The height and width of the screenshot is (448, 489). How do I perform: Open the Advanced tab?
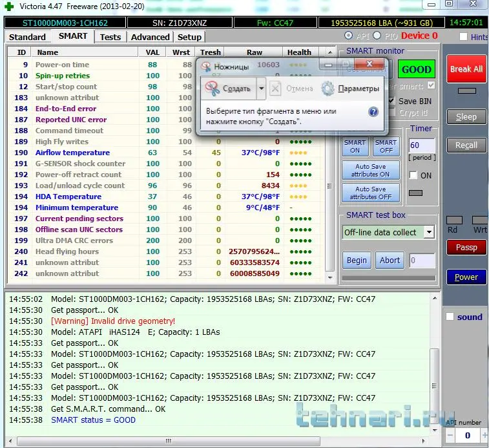[x=150, y=37]
